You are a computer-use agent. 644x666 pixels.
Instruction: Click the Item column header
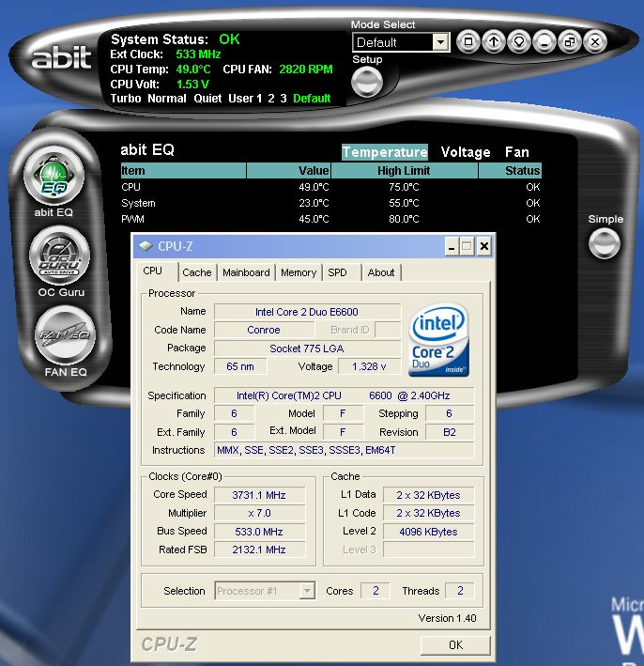pos(183,170)
